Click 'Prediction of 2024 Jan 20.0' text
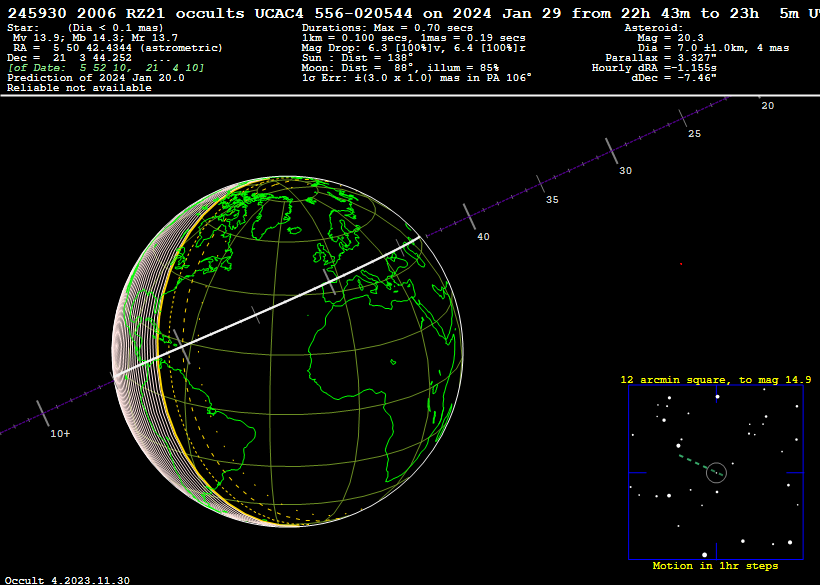 tap(96, 78)
